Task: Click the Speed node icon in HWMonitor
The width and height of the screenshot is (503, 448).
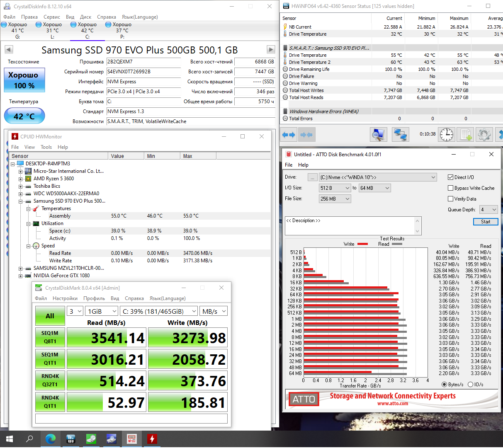Action: tap(36, 246)
